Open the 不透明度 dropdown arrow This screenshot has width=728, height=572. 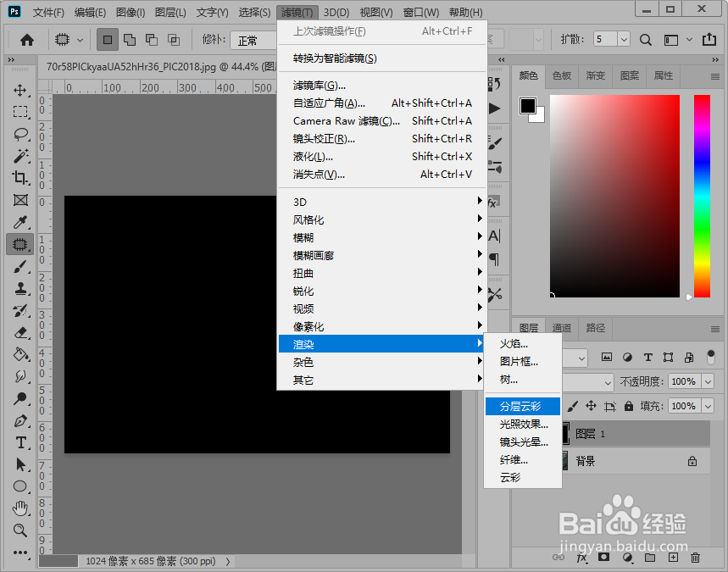click(x=706, y=381)
